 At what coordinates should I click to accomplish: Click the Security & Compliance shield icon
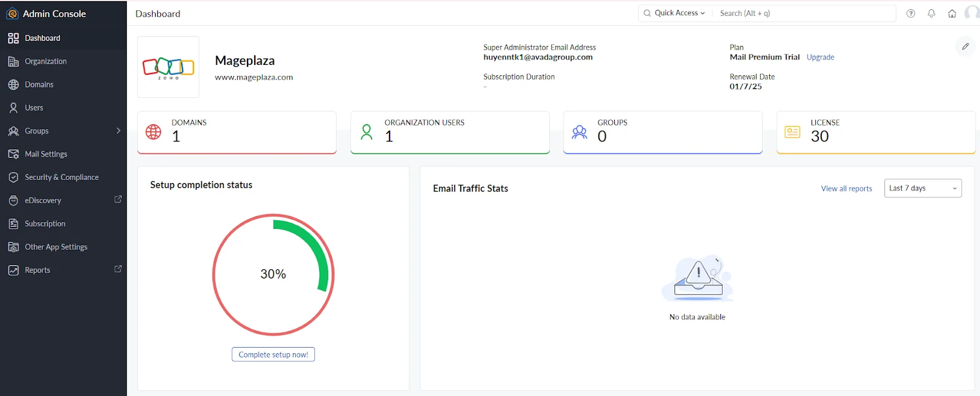[x=13, y=177]
